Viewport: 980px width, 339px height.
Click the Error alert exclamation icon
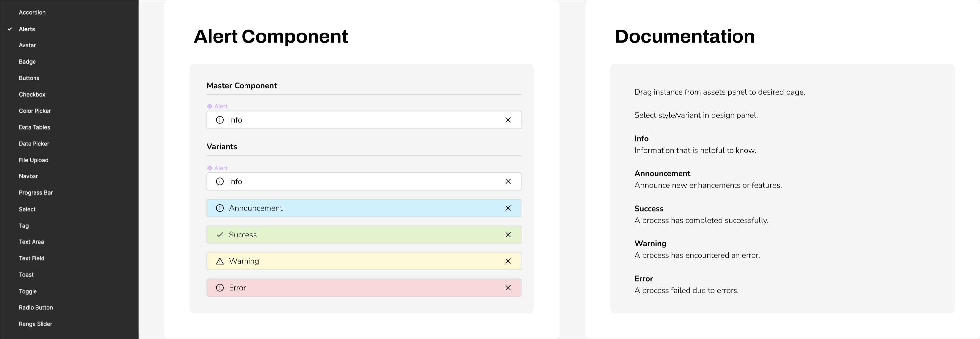tap(220, 288)
